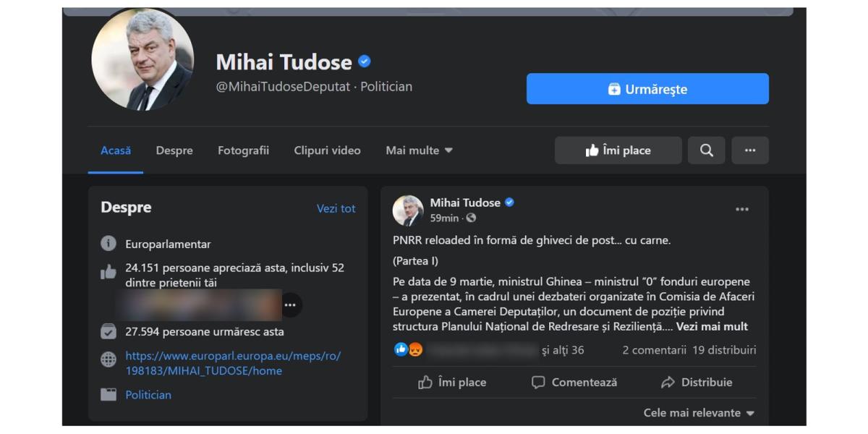Click the like and angry reaction icons

click(408, 350)
